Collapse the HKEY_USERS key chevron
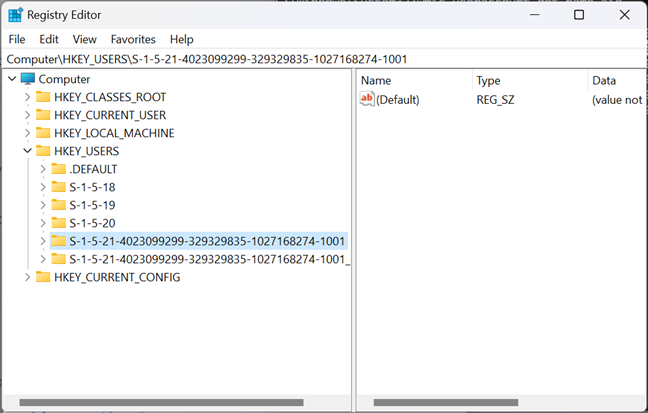648x413 pixels. pyautogui.click(x=27, y=150)
